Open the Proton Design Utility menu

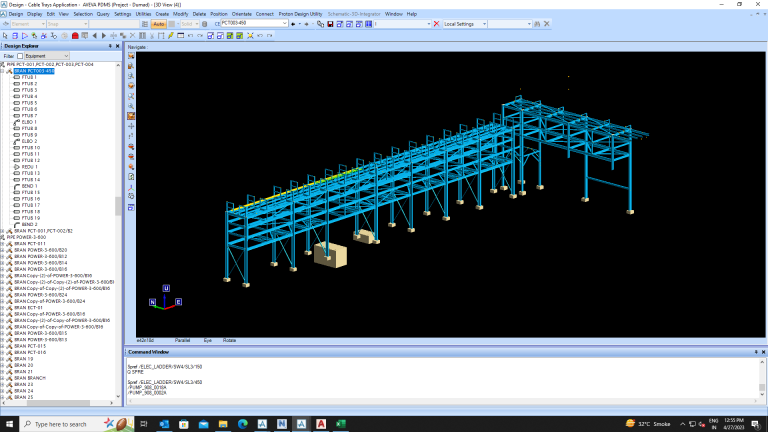(x=300, y=14)
